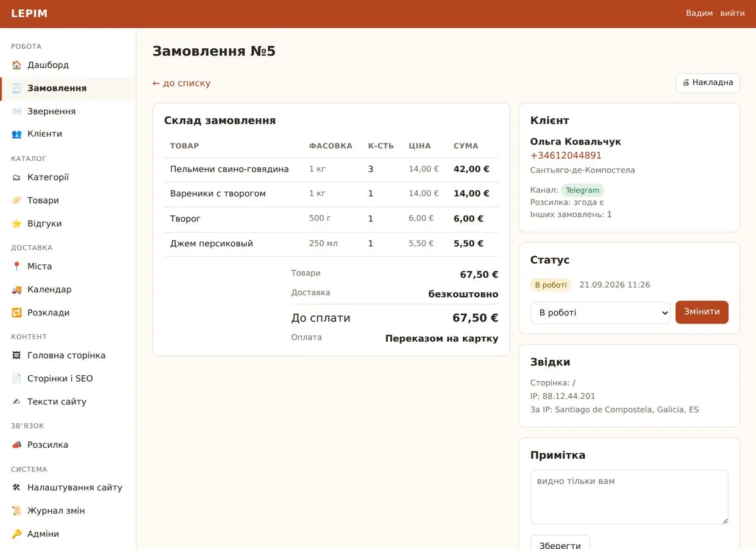
Task: Open the other orders count link '1'
Action: [609, 215]
